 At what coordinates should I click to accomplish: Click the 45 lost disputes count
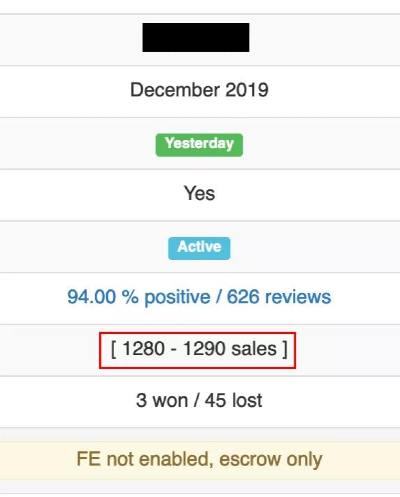tap(233, 400)
